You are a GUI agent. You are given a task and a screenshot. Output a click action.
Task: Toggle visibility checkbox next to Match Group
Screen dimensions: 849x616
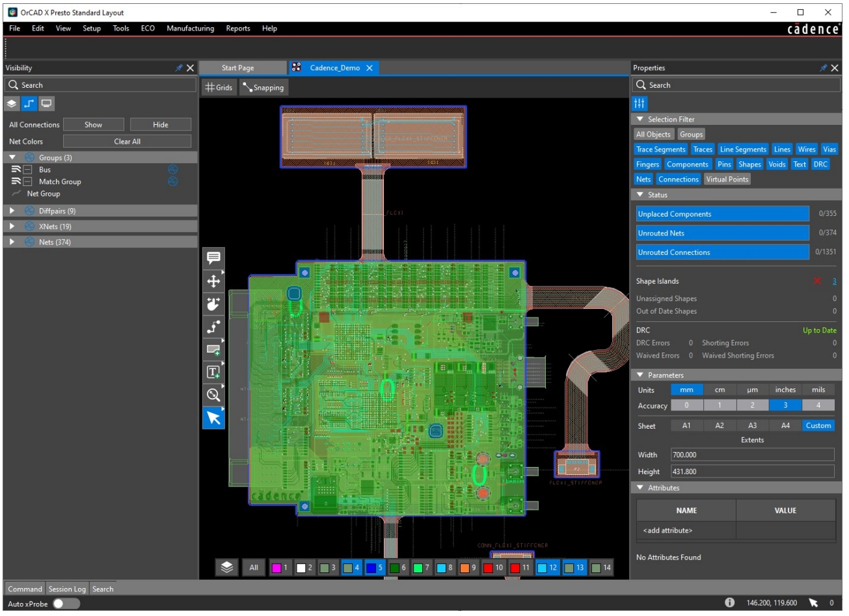pos(27,181)
